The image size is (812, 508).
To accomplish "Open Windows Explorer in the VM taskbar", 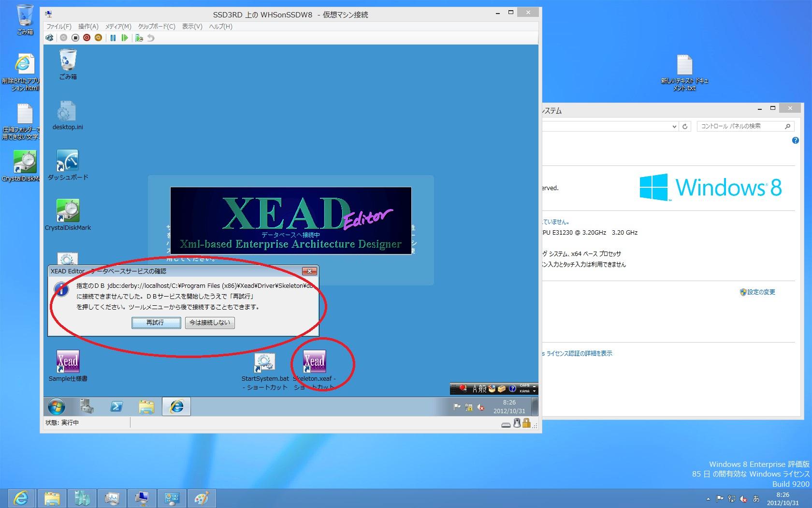I will pyautogui.click(x=146, y=407).
